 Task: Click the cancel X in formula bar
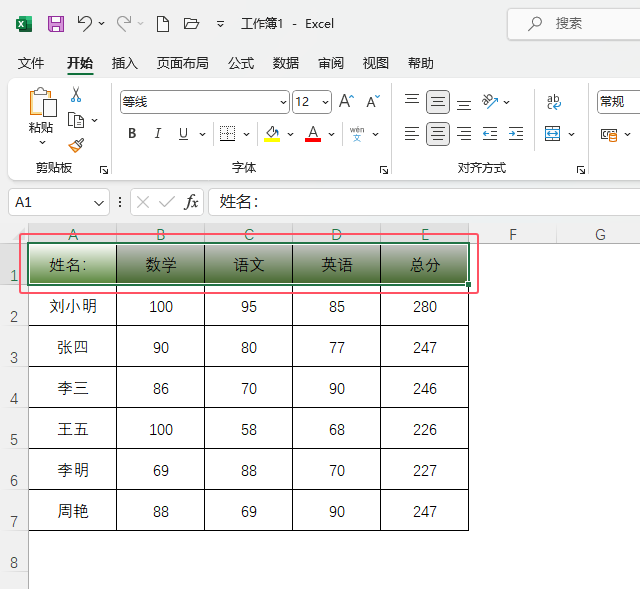143,202
